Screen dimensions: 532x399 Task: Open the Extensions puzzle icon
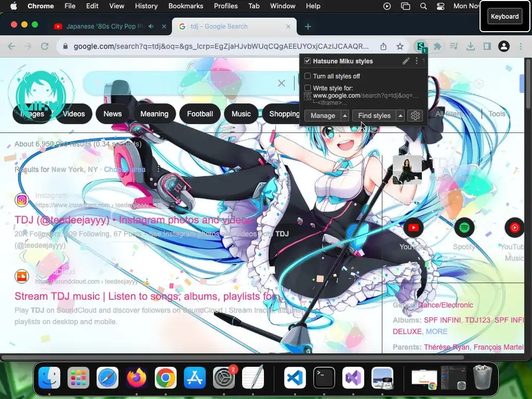click(437, 46)
